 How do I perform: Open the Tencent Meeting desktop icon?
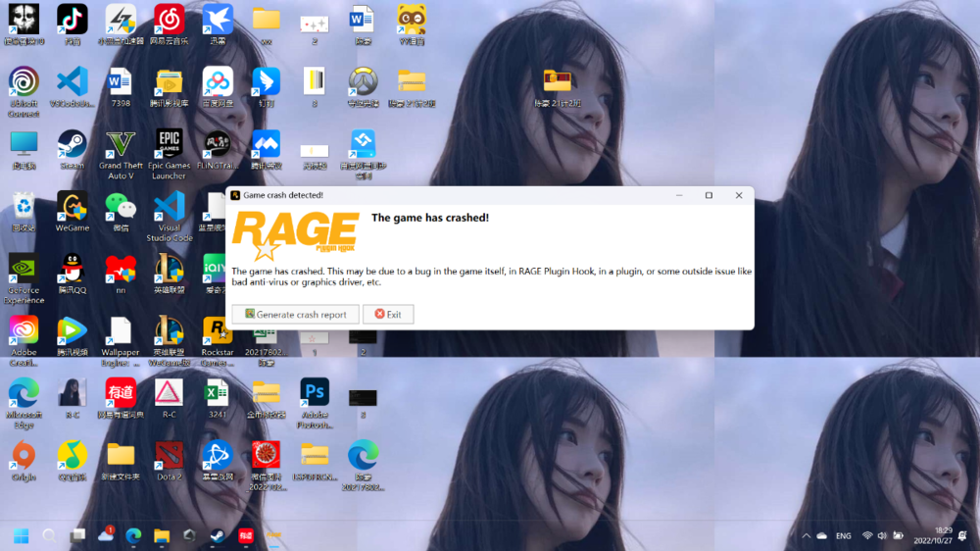[267, 150]
